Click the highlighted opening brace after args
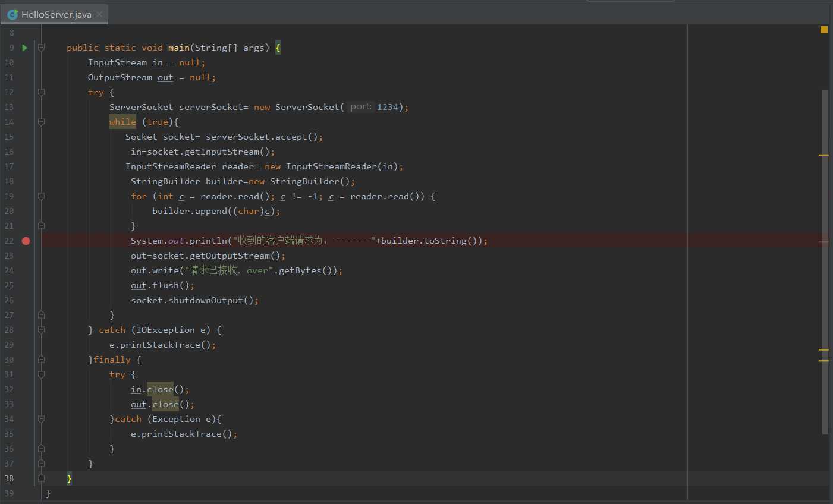This screenshot has width=833, height=504. 278,48
